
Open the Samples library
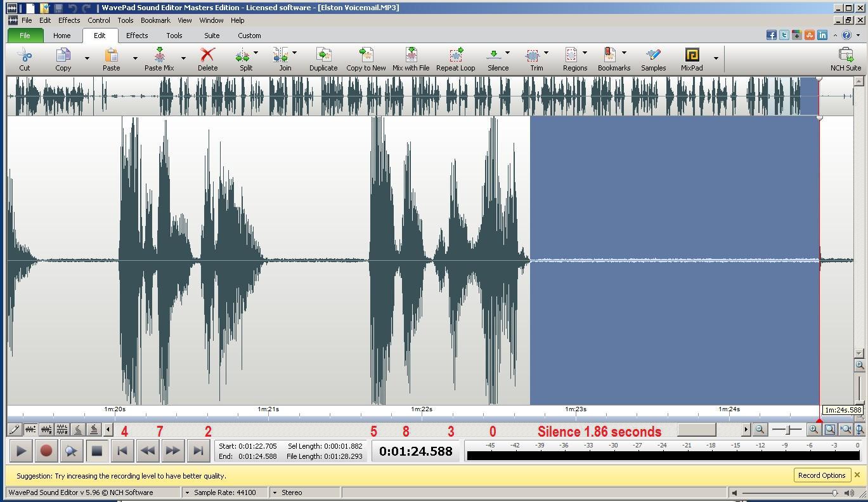coord(653,59)
